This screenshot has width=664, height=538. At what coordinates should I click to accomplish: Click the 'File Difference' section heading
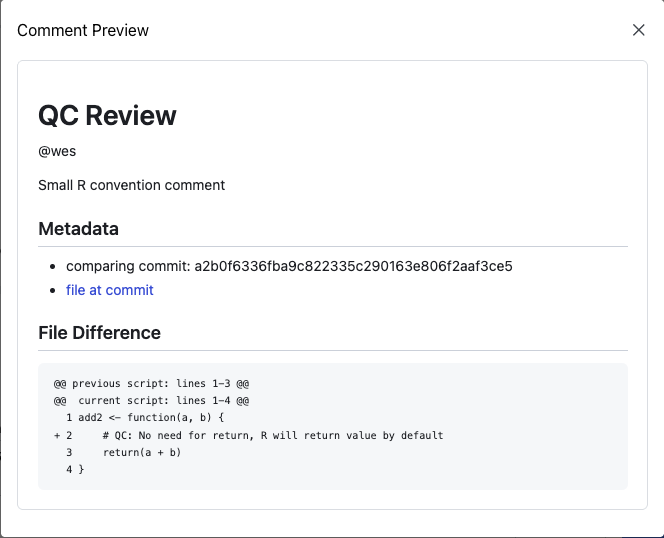coord(99,333)
